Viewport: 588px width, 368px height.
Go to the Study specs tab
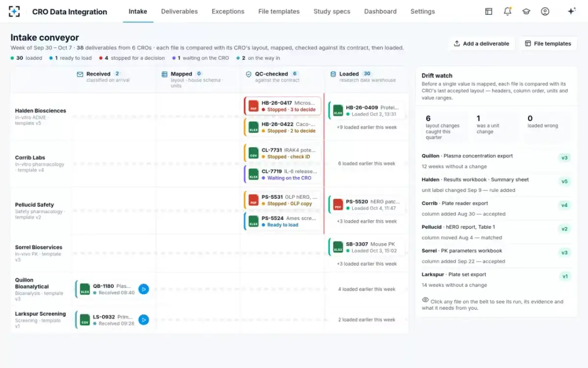[x=332, y=11]
